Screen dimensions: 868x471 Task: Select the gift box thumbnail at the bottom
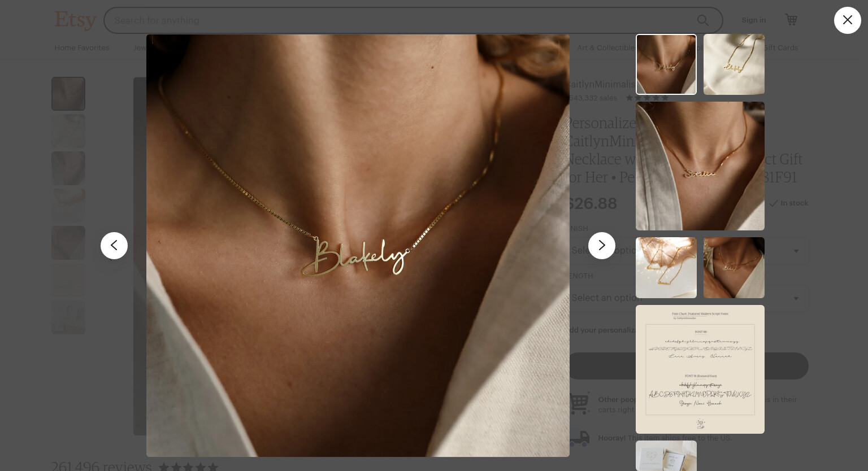[x=666, y=456]
